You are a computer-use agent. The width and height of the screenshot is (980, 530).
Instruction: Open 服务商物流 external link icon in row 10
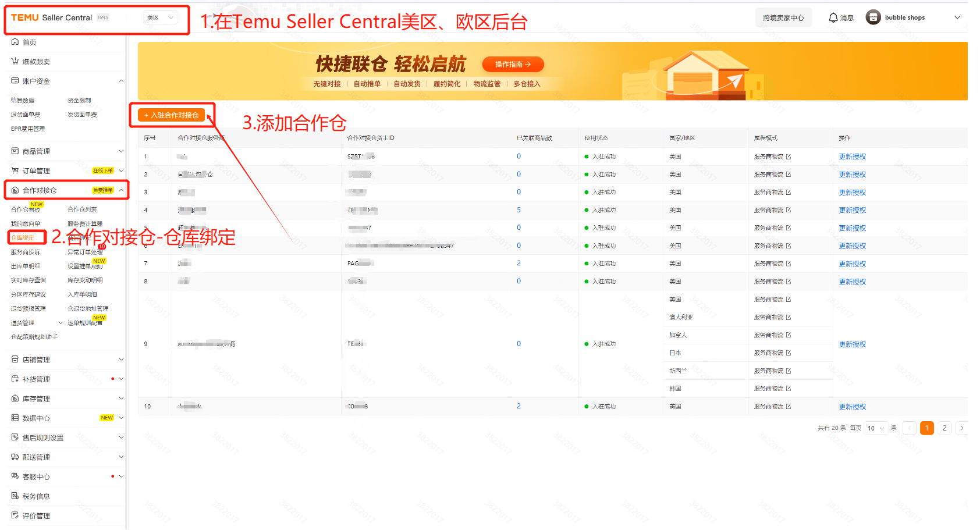click(789, 406)
